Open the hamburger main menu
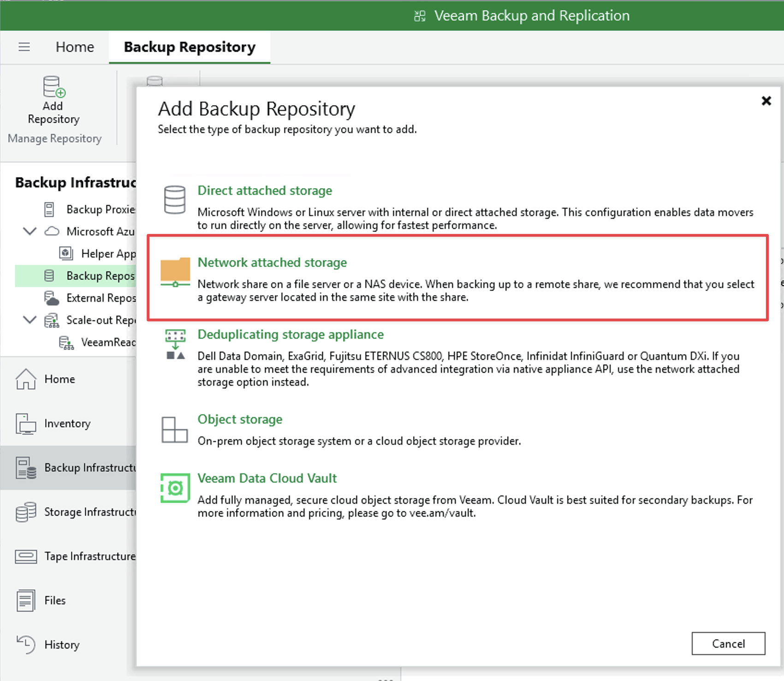Screen dimensions: 784x681 click(24, 47)
